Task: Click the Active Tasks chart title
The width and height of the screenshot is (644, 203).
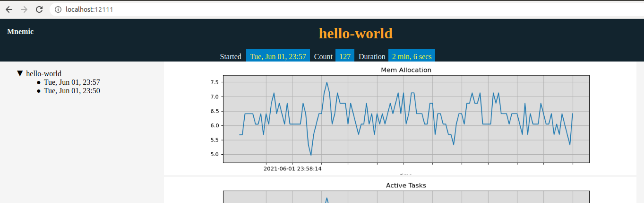Action: [x=406, y=185]
